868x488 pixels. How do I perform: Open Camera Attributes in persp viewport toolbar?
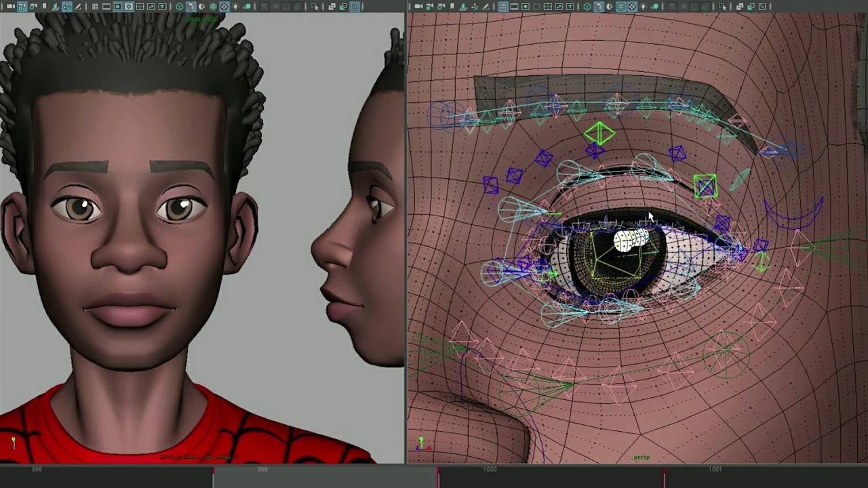point(441,7)
